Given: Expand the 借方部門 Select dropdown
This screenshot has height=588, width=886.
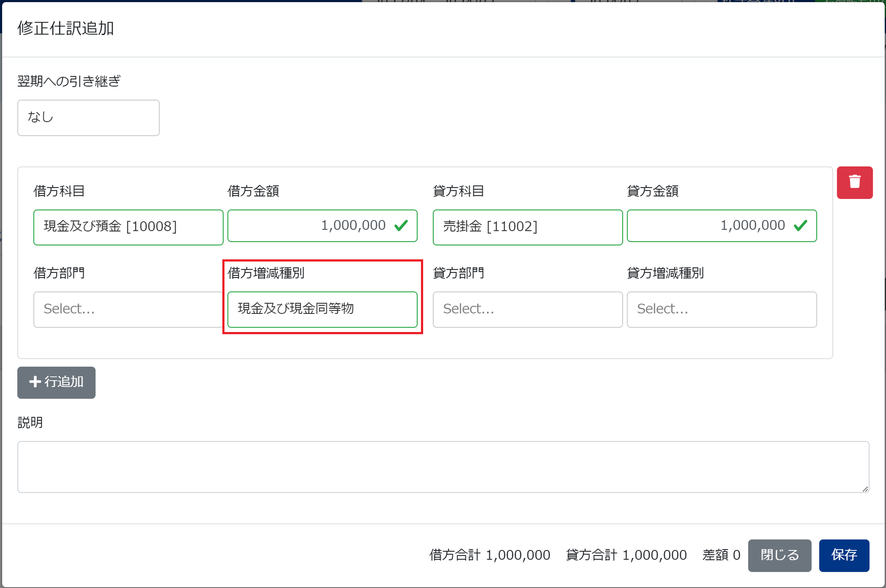Looking at the screenshot, I should click(128, 309).
